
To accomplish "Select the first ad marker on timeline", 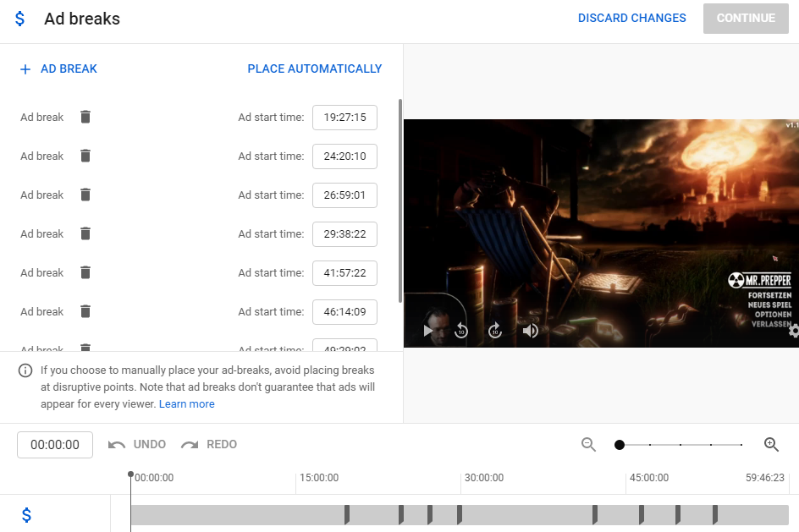I will [x=347, y=514].
